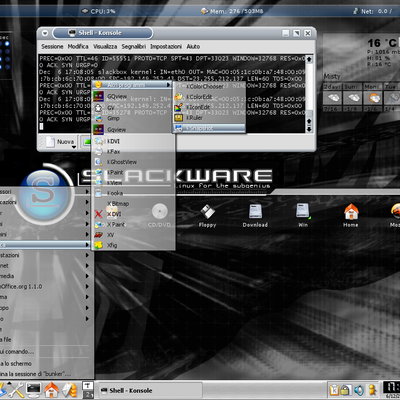400x400 pixels.
Task: Start KRuler from the submenu
Action: [x=209, y=117]
